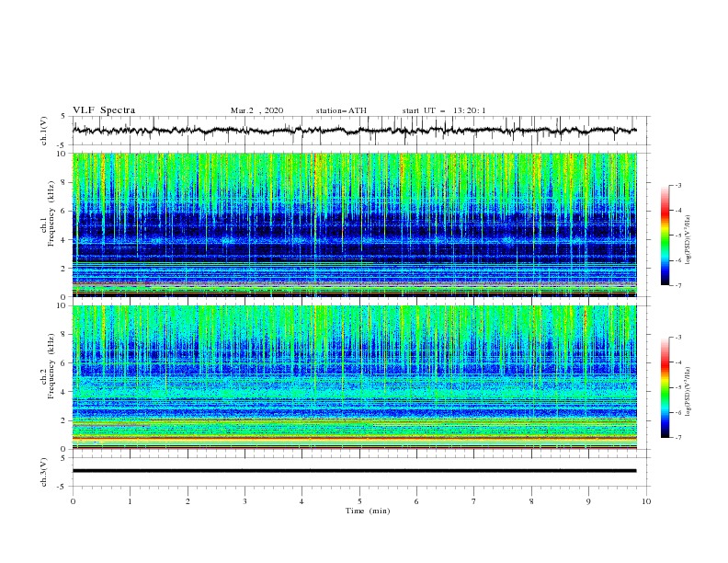Click the time axis tick label "4"
This screenshot has width=728, height=563.
tap(301, 501)
